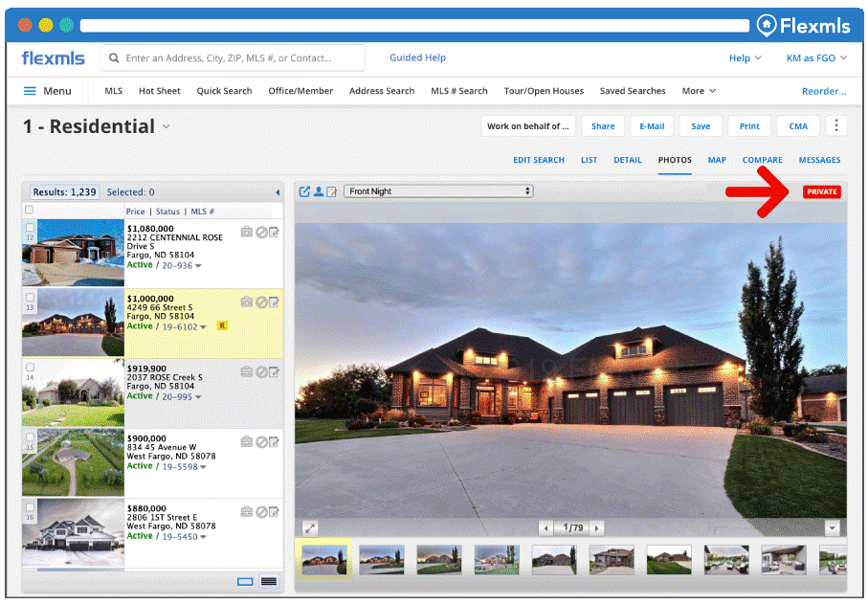Toggle the select-all results checkbox
This screenshot has width=868, height=604.
coord(30,210)
